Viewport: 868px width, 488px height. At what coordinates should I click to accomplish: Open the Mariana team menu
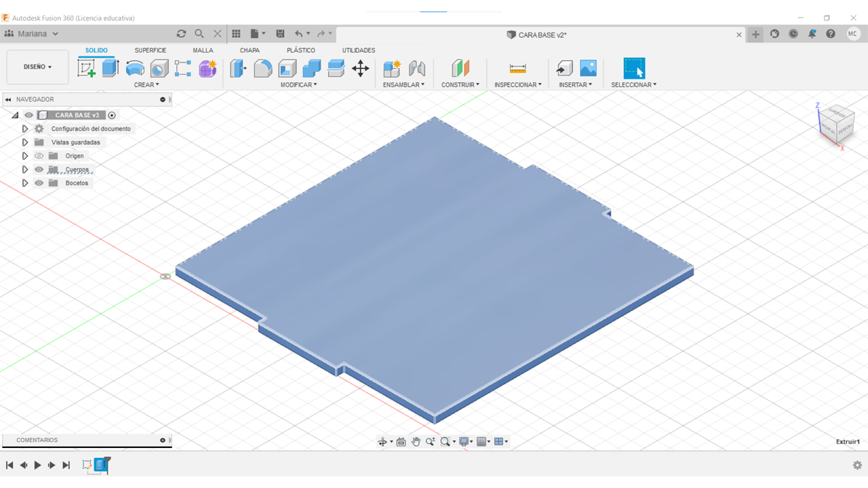pyautogui.click(x=31, y=34)
